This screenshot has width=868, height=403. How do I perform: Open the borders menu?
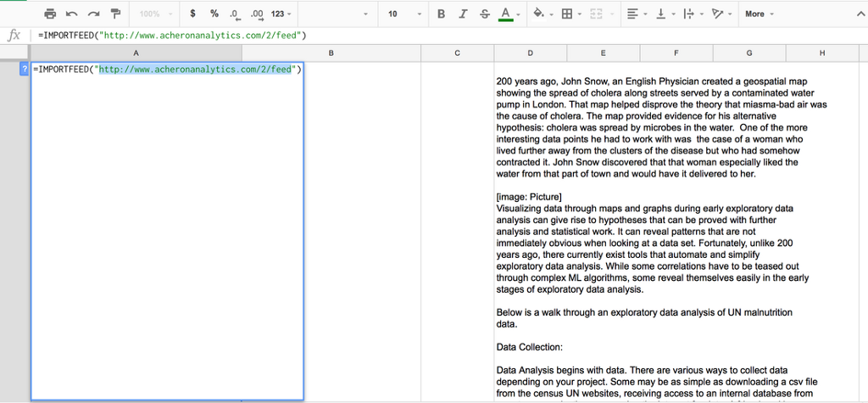coord(570,14)
